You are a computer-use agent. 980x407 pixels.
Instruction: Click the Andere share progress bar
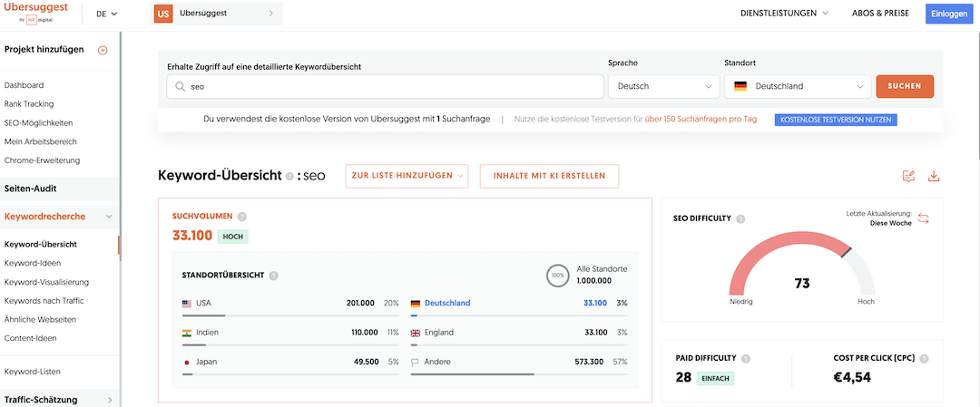[519, 374]
